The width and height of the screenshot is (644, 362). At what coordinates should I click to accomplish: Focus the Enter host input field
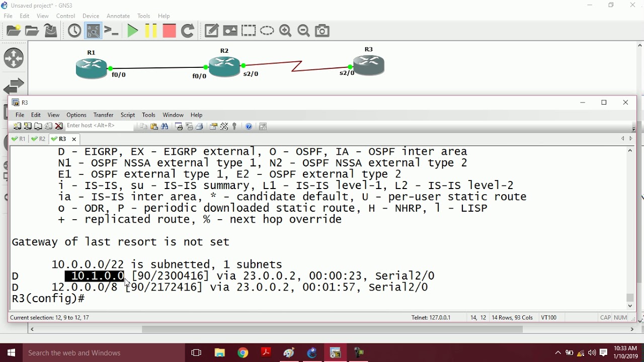(100, 126)
